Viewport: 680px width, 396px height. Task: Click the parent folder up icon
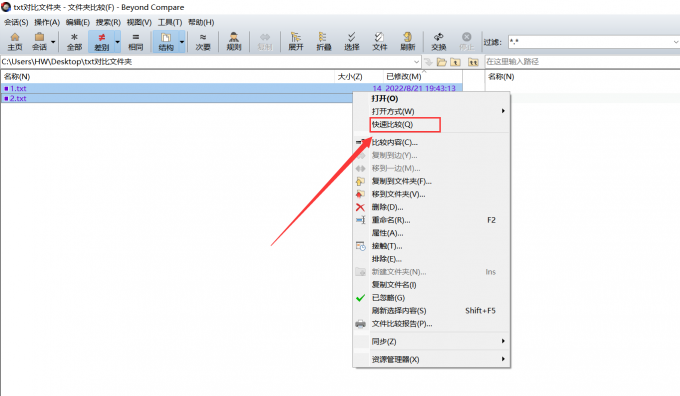click(455, 62)
